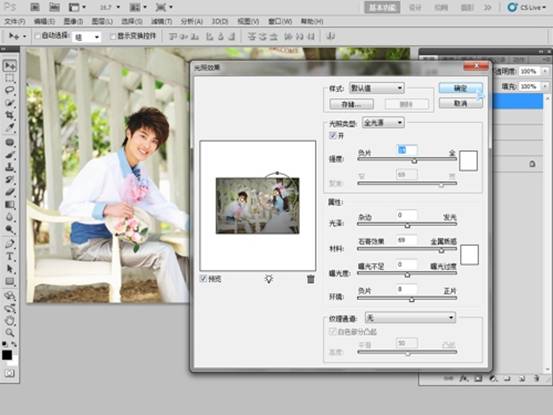Select the Lasso tool

pyautogui.click(x=10, y=90)
